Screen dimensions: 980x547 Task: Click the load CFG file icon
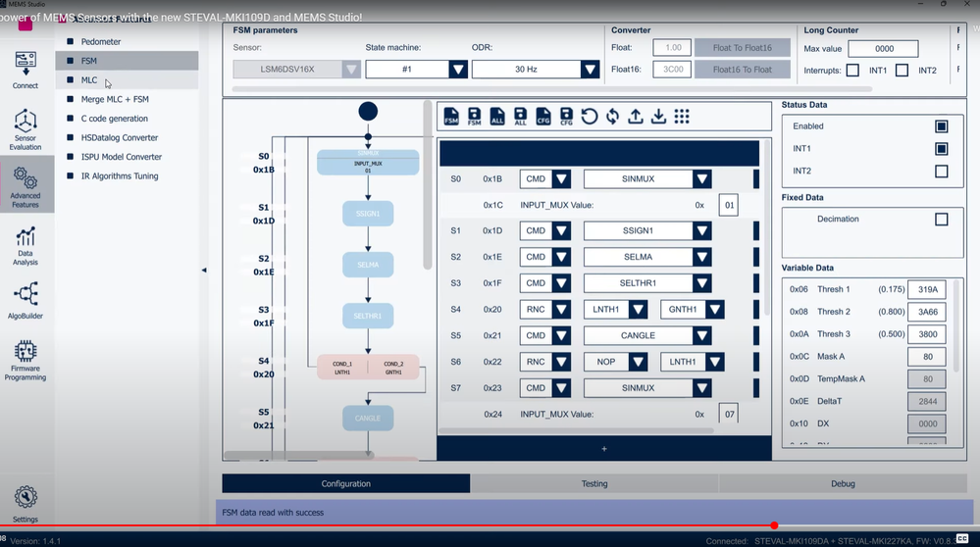543,117
